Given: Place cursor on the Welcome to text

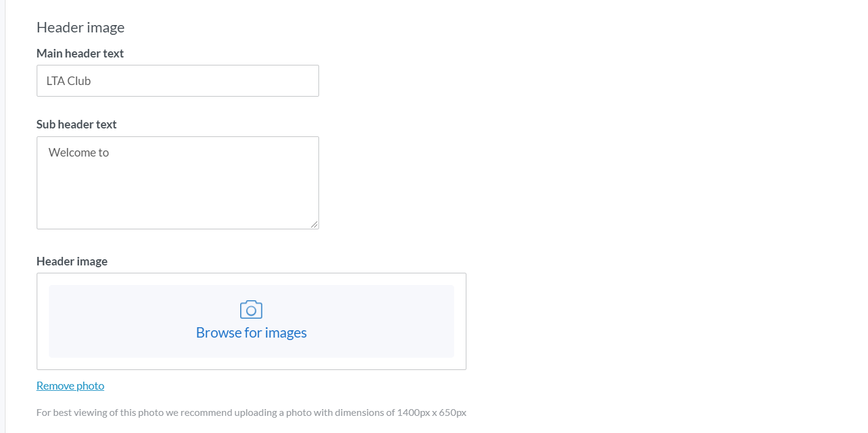Looking at the screenshot, I should 79,153.
